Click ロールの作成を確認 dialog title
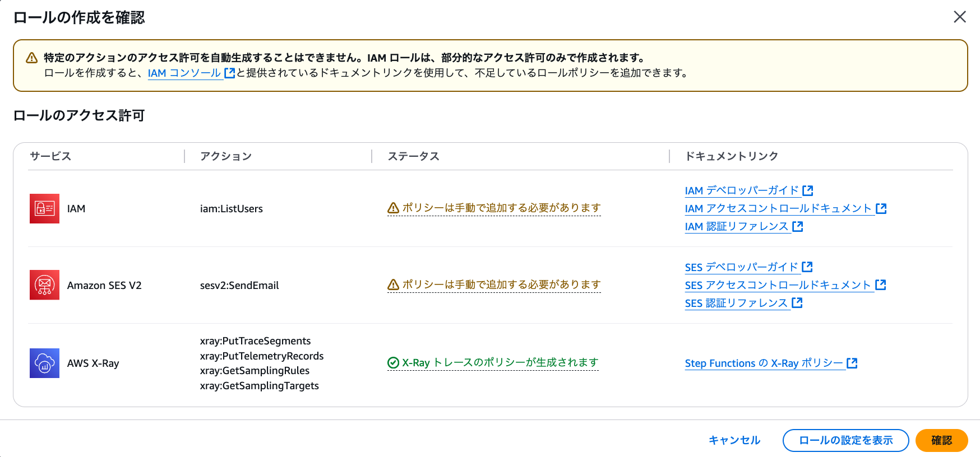This screenshot has height=457, width=980. coord(79,17)
